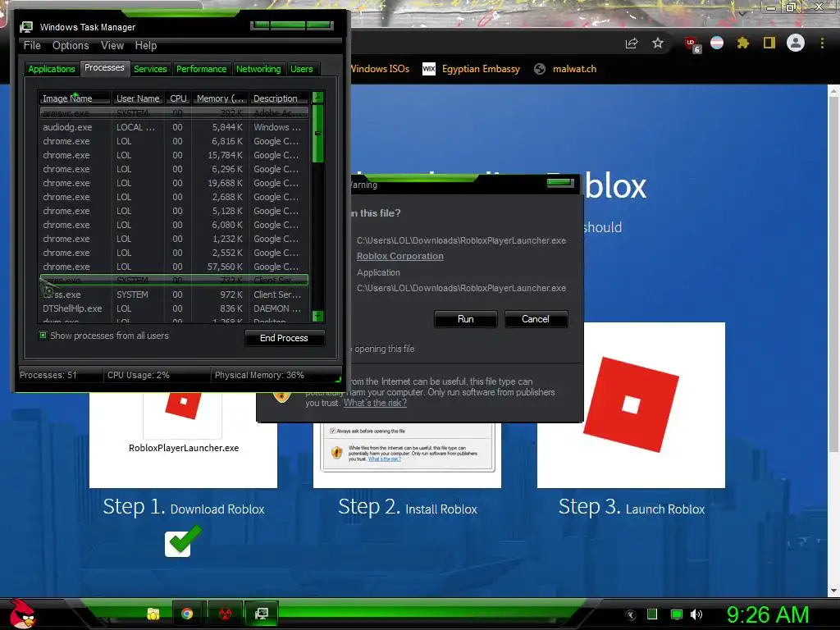
Task: Click Cancel in the security warning
Action: (x=536, y=319)
